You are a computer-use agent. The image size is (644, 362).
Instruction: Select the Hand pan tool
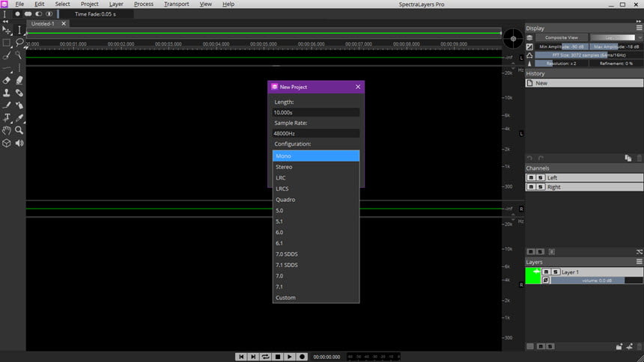pos(7,131)
